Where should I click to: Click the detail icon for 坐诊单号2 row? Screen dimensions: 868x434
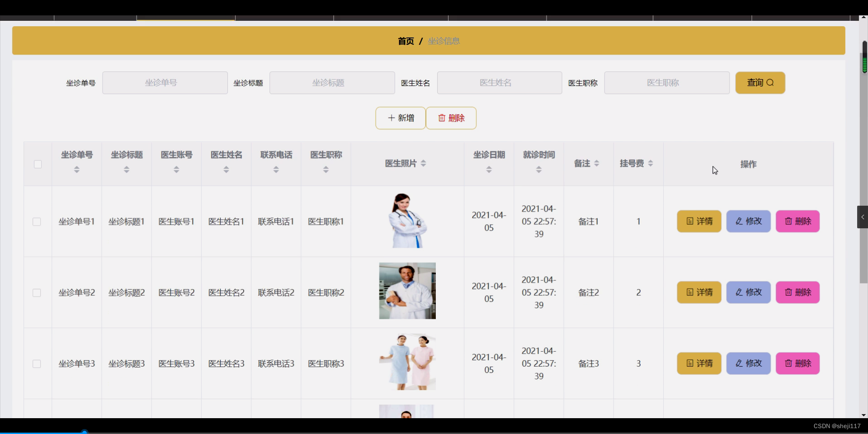tap(690, 292)
